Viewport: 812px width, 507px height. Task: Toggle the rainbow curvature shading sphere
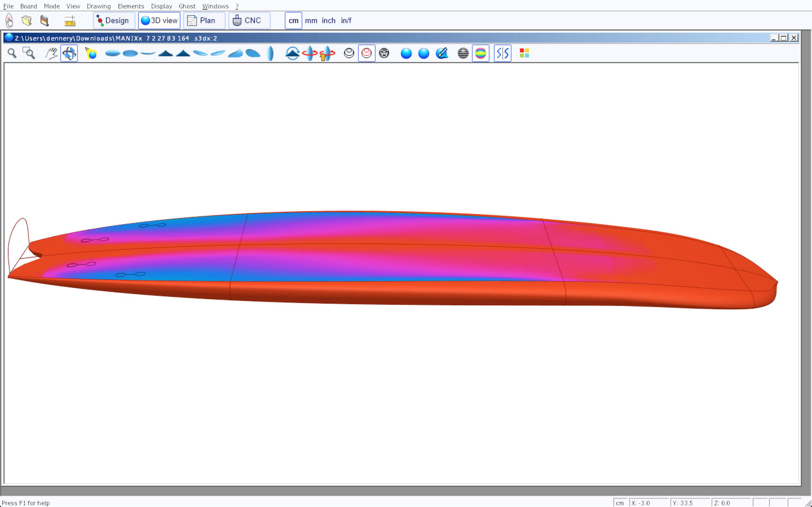pyautogui.click(x=480, y=53)
